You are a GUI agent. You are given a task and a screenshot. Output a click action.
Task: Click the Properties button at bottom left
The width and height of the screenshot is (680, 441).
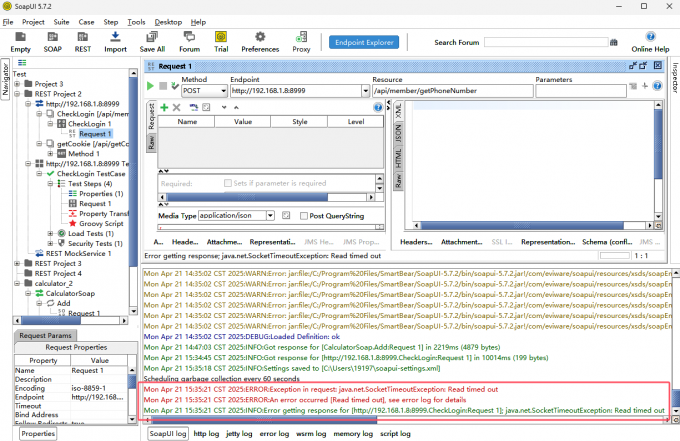coord(38,433)
